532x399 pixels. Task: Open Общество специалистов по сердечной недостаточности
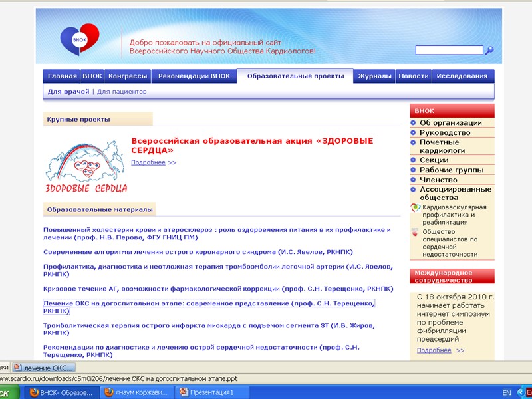(450, 243)
